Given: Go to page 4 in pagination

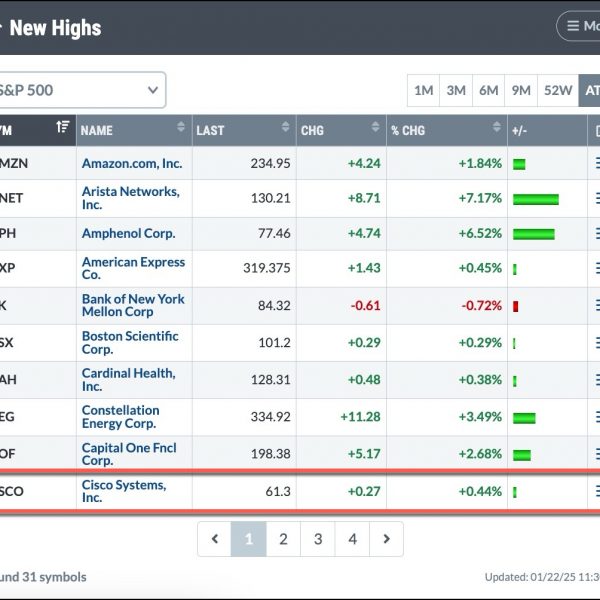Looking at the screenshot, I should 352,539.
